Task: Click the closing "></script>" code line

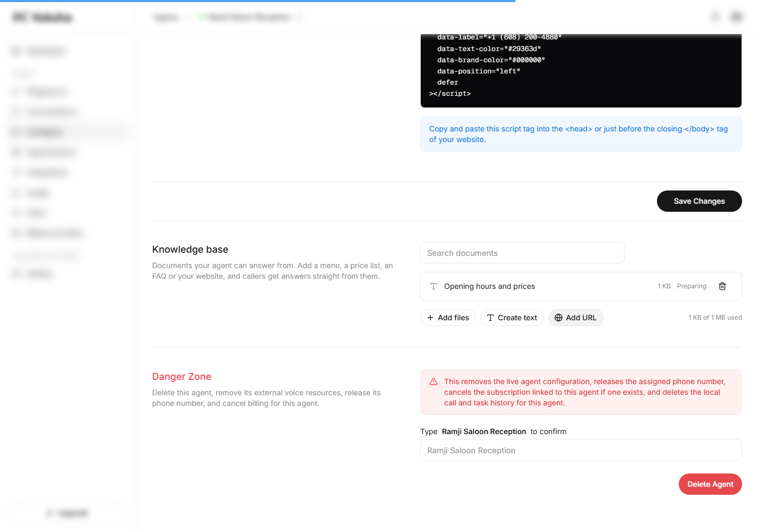Action: (x=450, y=94)
